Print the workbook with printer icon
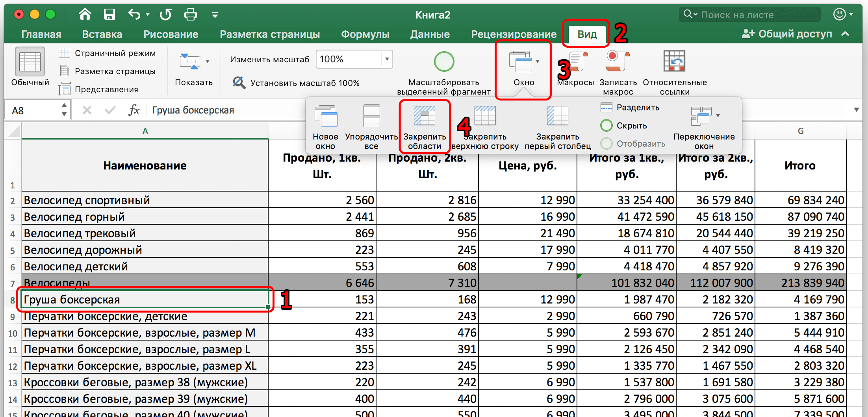868x417 pixels. (191, 15)
